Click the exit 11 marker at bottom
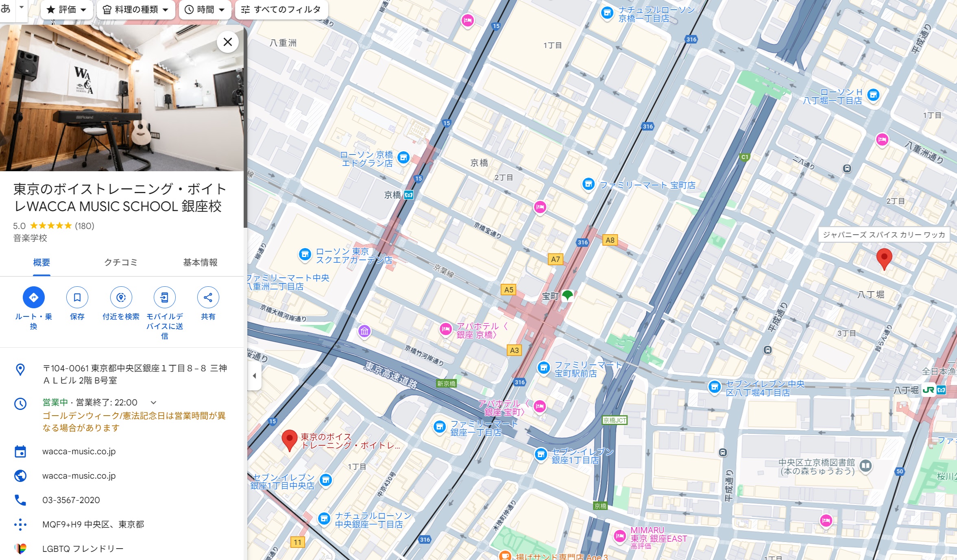Viewport: 957px width, 560px height. tap(297, 542)
